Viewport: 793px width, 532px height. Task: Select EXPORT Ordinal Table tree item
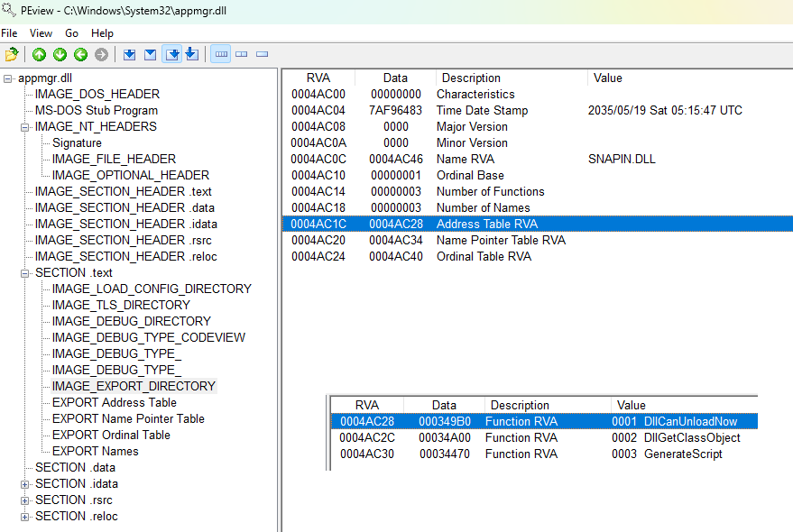coord(111,435)
